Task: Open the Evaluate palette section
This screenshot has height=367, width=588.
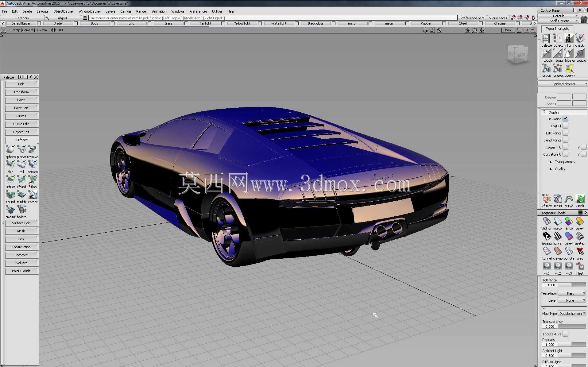Action: (x=21, y=263)
